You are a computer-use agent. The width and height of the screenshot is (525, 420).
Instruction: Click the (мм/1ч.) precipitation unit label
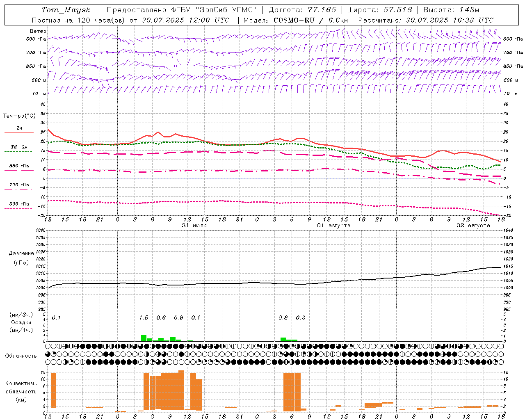coord(21,330)
